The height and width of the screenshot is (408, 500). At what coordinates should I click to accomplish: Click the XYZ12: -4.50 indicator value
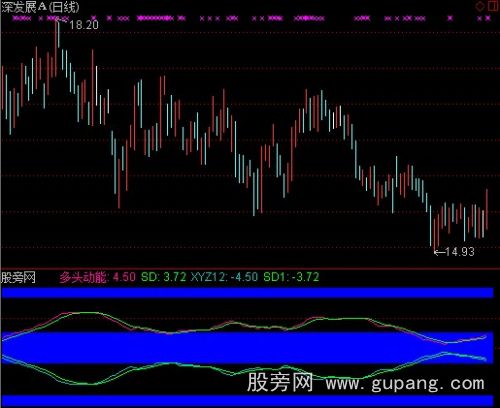pos(224,277)
